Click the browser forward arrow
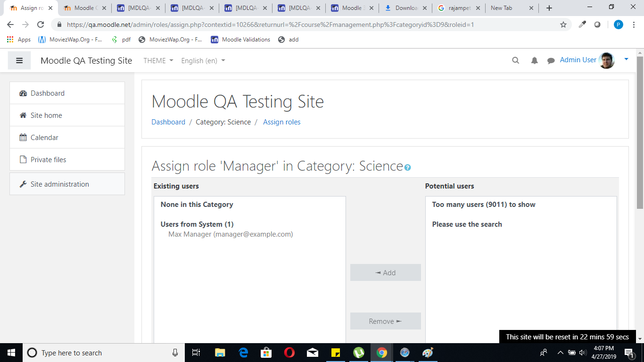Viewport: 644px width, 362px height. pyautogui.click(x=25, y=25)
